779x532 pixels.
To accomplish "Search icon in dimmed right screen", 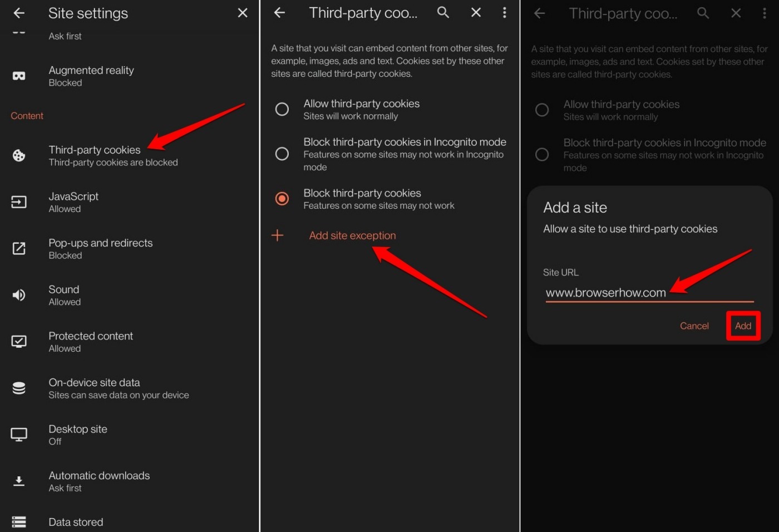I will click(703, 13).
